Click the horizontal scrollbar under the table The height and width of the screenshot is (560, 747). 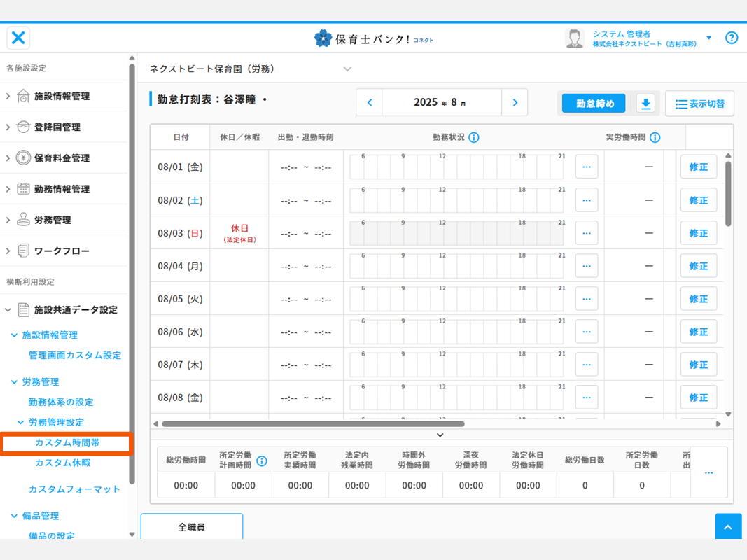click(x=313, y=423)
